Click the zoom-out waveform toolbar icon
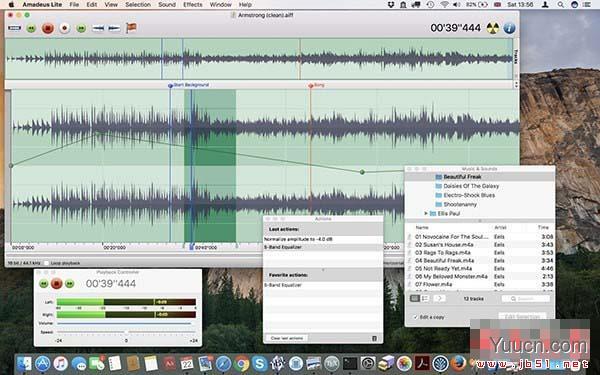Image resolution: width=600 pixels, height=375 pixels. 114,28
